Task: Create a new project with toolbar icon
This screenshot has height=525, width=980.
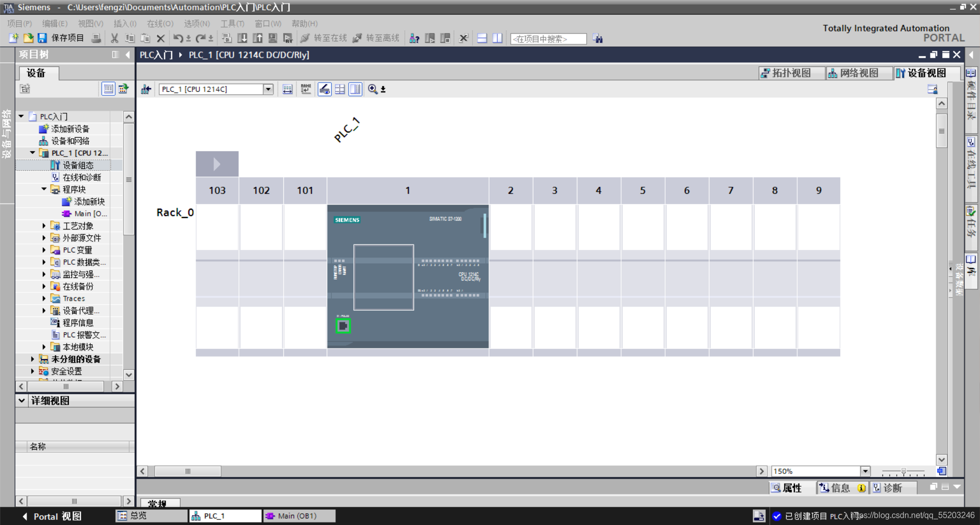Action: coord(14,38)
